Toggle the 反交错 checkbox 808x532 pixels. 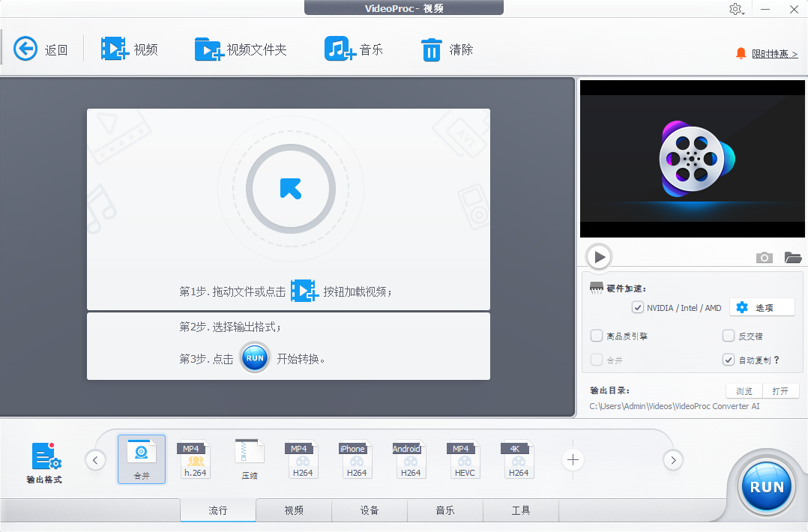(728, 336)
